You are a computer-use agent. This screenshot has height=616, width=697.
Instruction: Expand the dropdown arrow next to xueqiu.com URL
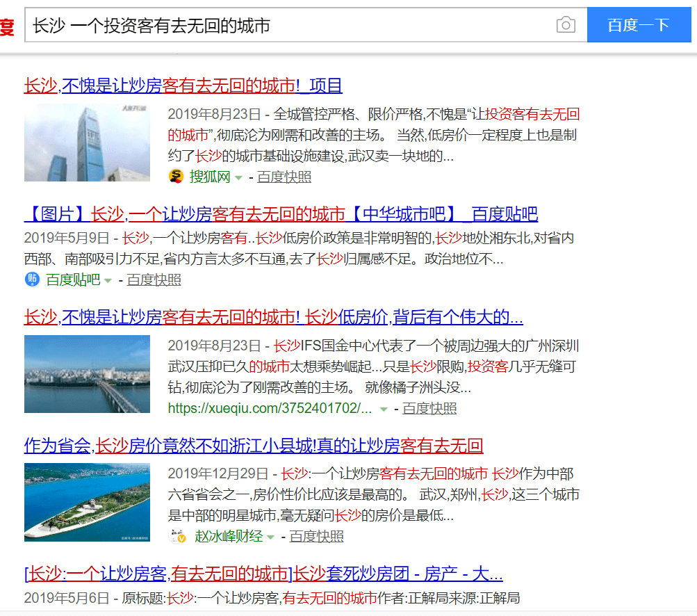pos(384,410)
